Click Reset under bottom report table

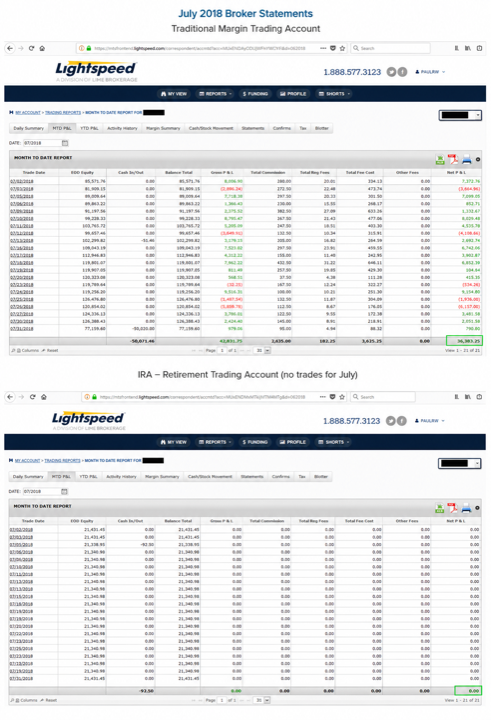pos(49,700)
